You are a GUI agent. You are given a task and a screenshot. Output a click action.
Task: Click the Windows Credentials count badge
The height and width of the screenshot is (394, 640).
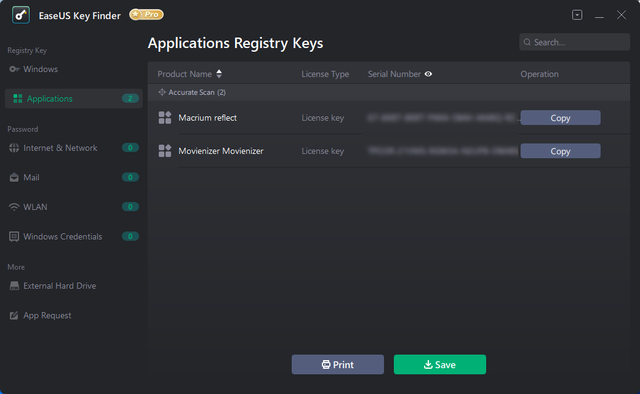(x=130, y=236)
